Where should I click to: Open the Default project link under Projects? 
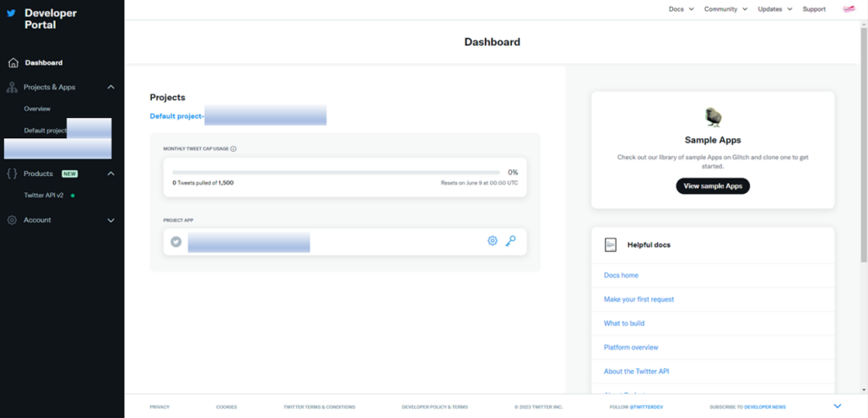tap(177, 116)
